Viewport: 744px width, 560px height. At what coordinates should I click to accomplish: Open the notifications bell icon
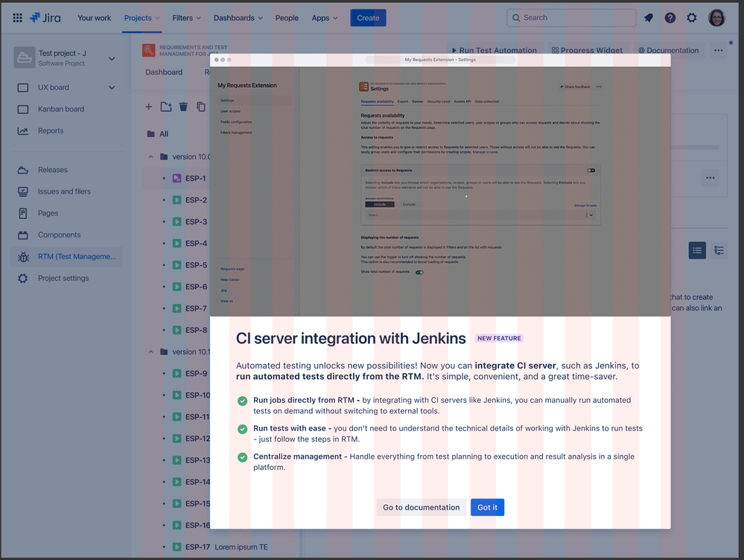pyautogui.click(x=648, y=18)
